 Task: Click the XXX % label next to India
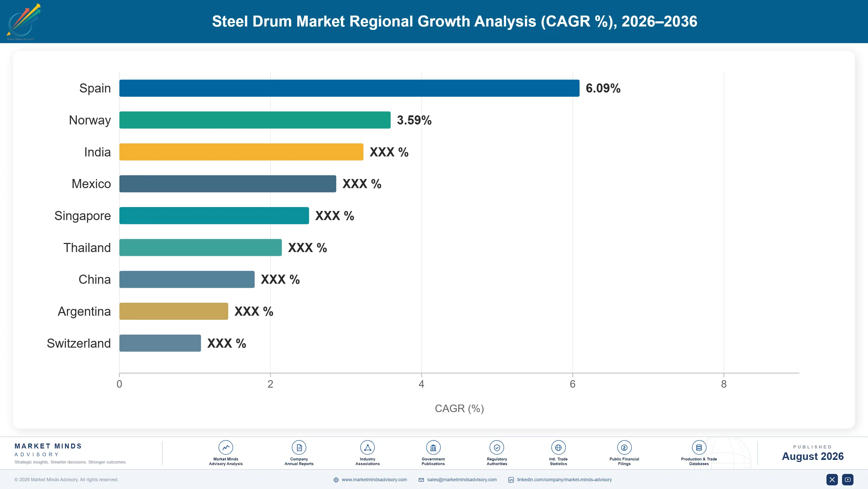[389, 152]
